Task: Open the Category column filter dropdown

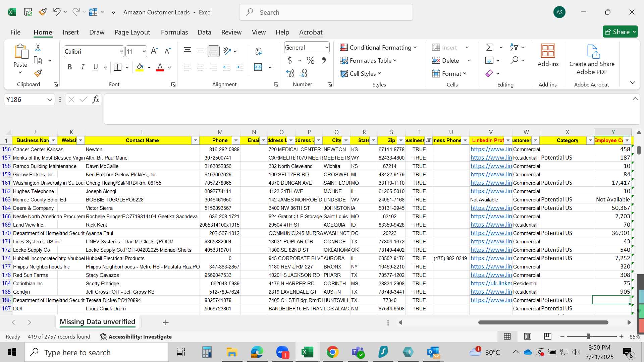Action: tap(590, 140)
